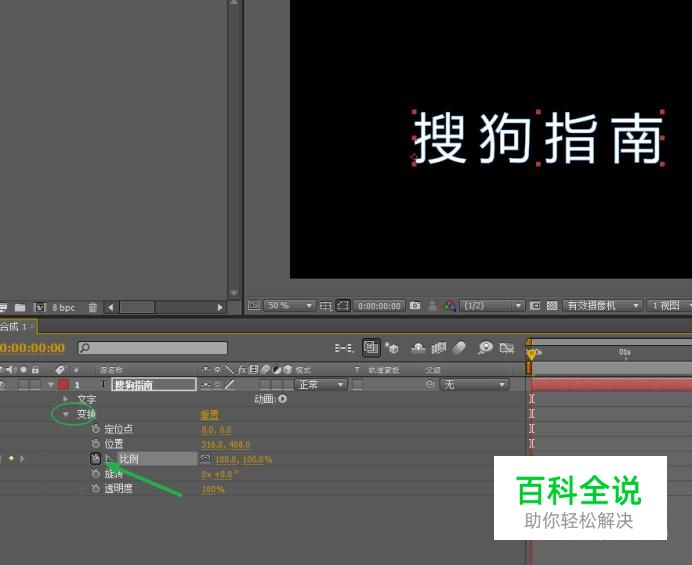Toggle scale constrain proportions link icon

point(205,459)
